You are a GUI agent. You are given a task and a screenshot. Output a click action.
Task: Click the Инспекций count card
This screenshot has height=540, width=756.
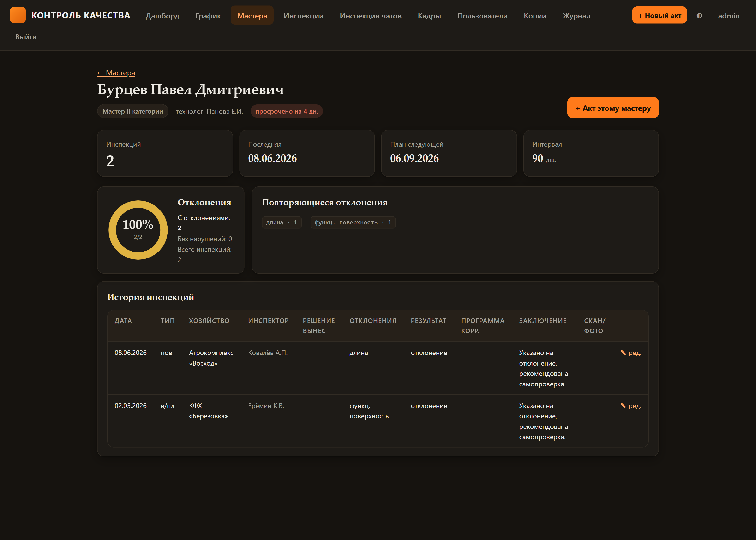(165, 153)
